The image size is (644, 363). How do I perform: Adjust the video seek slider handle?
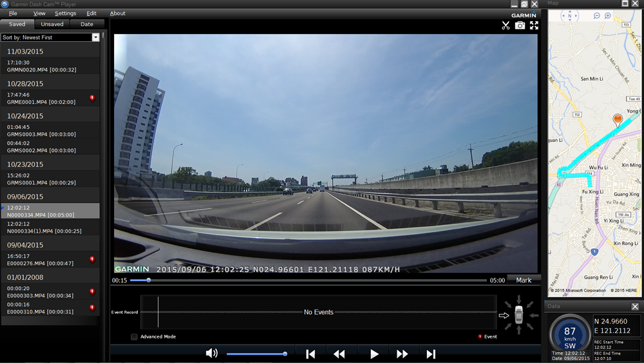[x=149, y=280]
